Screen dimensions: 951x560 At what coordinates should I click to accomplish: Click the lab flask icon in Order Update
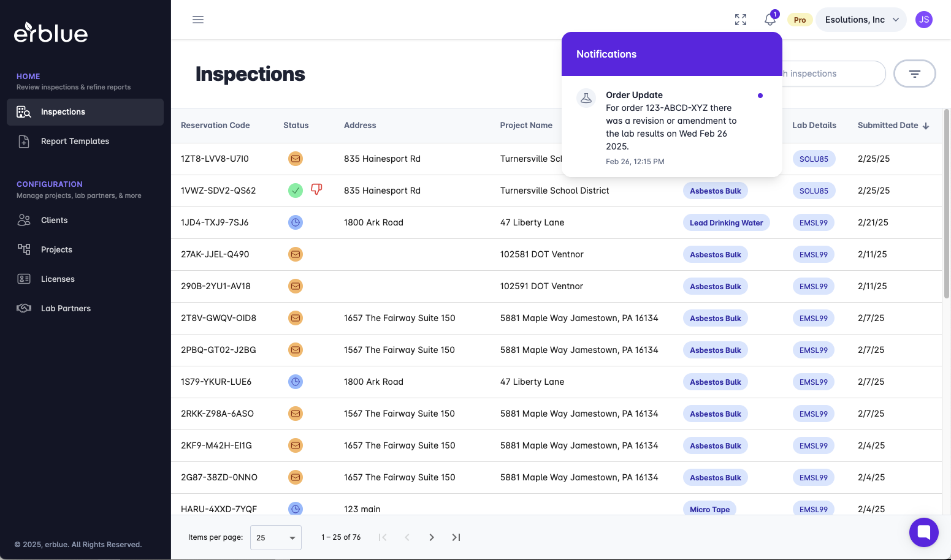point(586,98)
